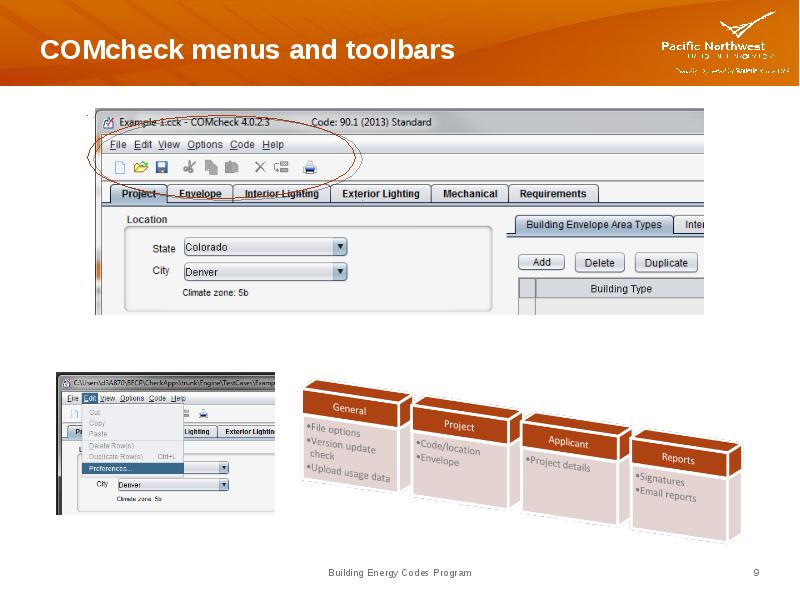800x600 pixels.
Task: Click the Print icon in large COMcheck toolbar
Action: (x=310, y=167)
